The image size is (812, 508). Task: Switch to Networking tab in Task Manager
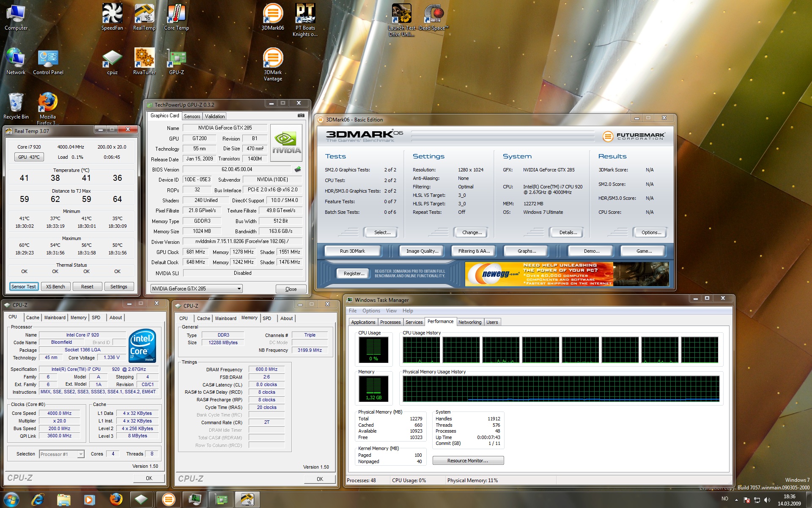(x=470, y=322)
